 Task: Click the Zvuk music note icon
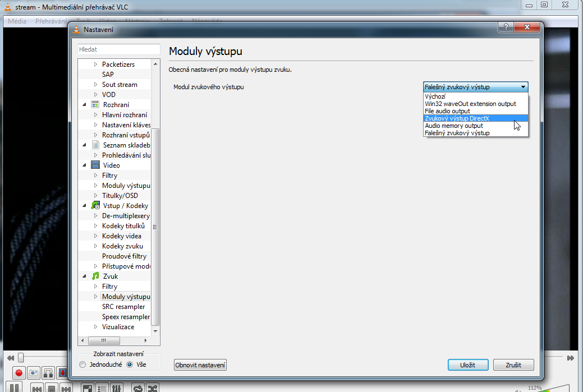point(95,276)
